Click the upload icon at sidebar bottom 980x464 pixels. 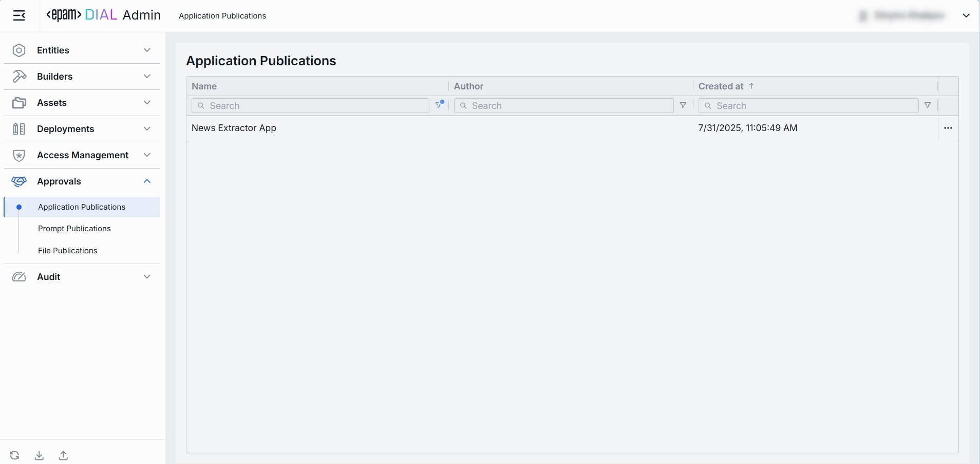click(x=63, y=455)
